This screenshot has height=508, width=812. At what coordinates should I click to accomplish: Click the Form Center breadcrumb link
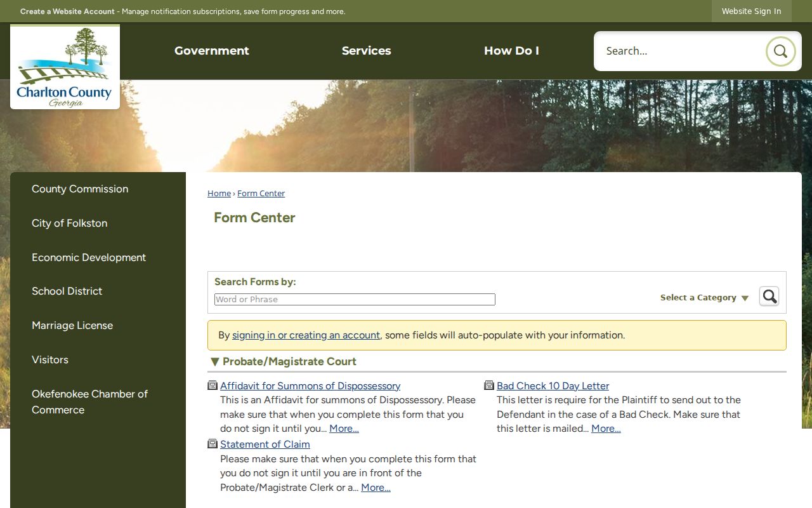pyautogui.click(x=261, y=193)
